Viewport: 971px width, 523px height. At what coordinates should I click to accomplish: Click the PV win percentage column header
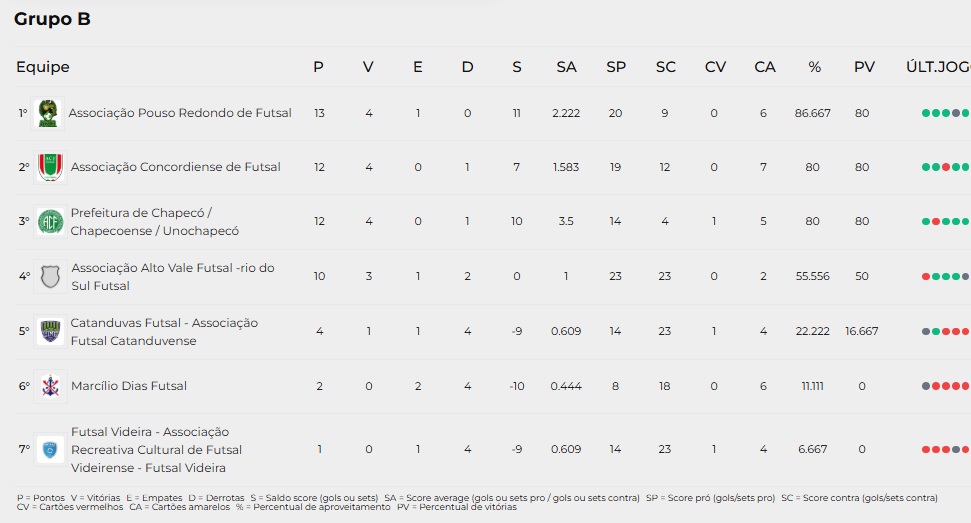click(864, 67)
